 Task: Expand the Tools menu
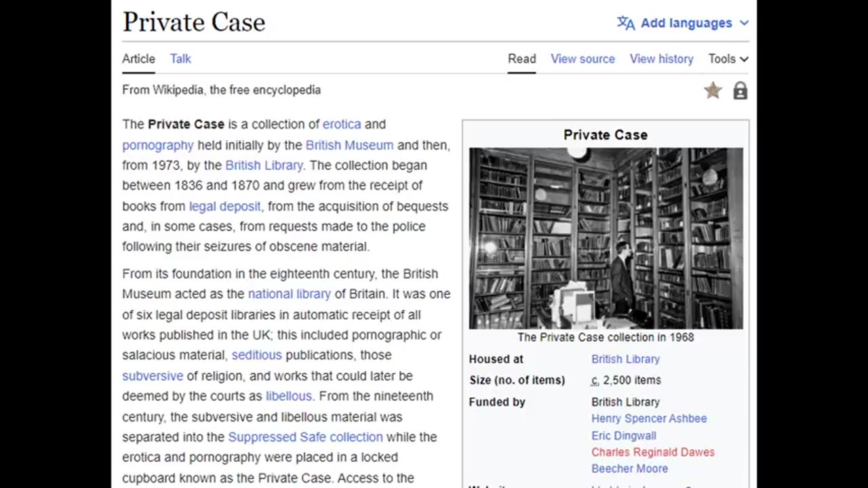click(728, 59)
